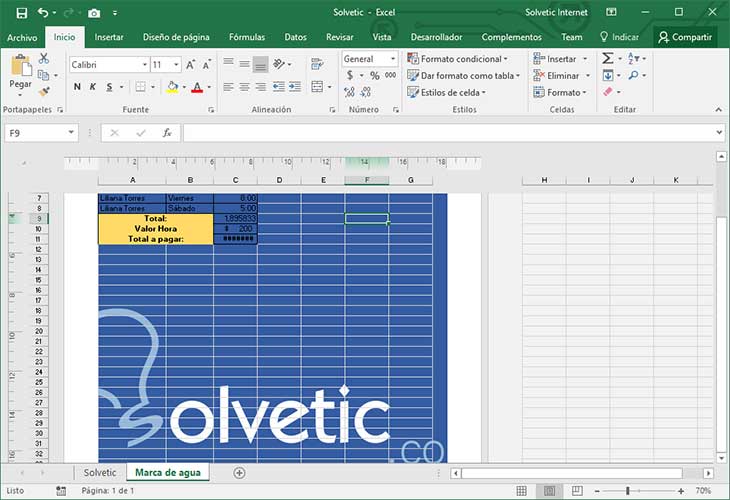Apply accounting currency format ($)
The width and height of the screenshot is (730, 500).
tap(350, 75)
